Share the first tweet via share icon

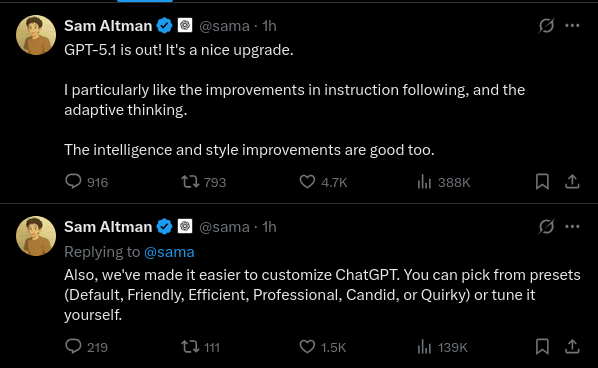click(x=572, y=182)
